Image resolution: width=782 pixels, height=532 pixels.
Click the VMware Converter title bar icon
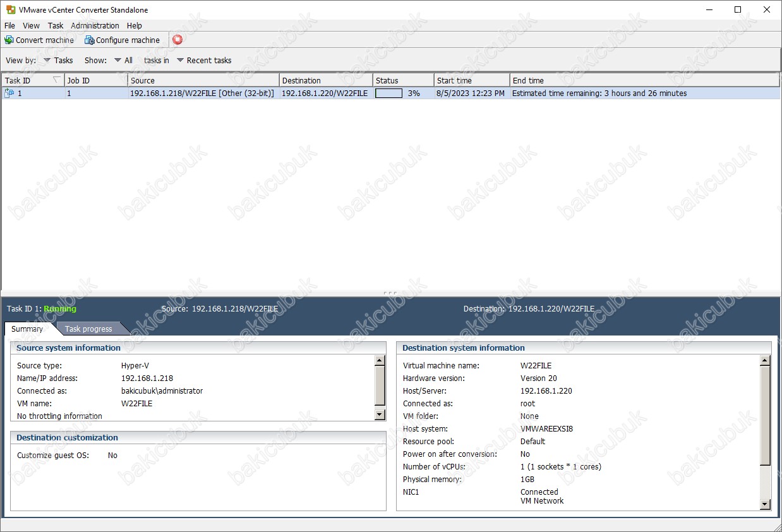tap(11, 10)
